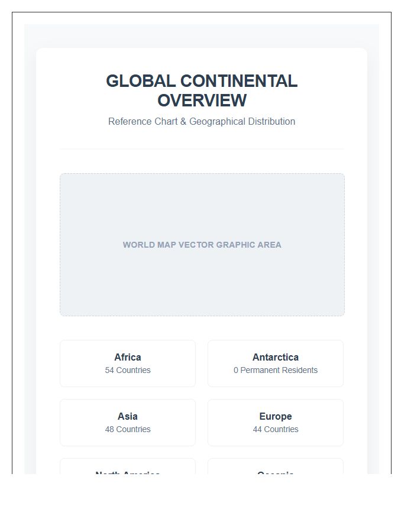Viewport: 414px width, 532px height.
Task: Open the Europe card
Action: [276, 423]
